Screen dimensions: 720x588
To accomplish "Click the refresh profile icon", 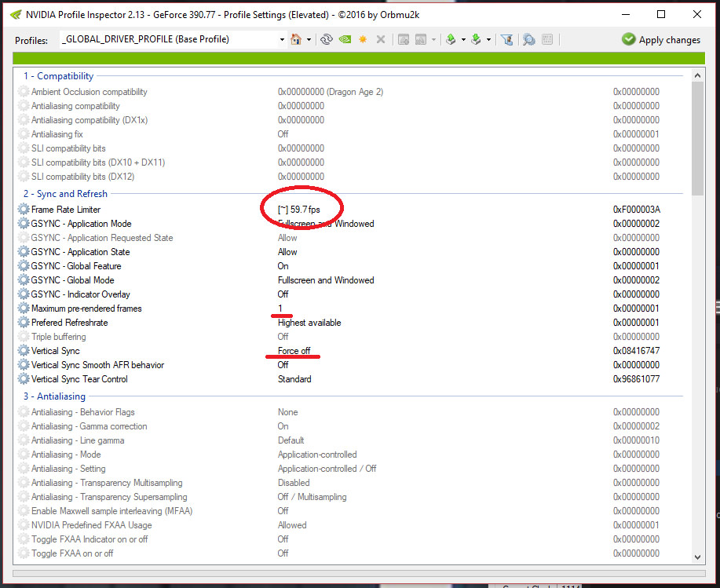I will [327, 39].
